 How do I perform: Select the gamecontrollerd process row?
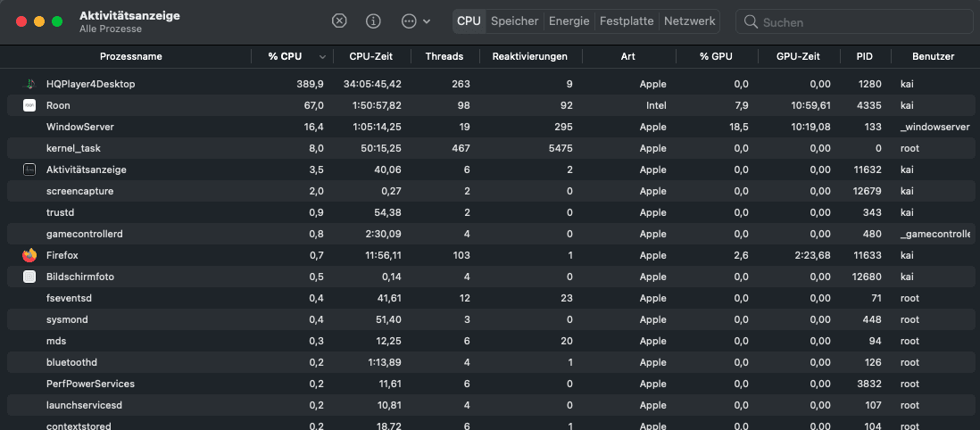point(490,234)
